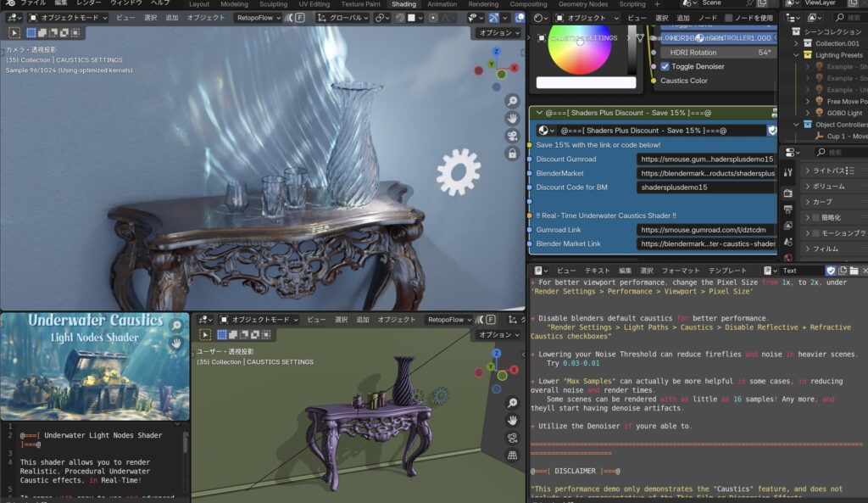The width and height of the screenshot is (868, 503).
Task: Collapse the Shaders Plus Discount node frame
Action: coord(539,113)
